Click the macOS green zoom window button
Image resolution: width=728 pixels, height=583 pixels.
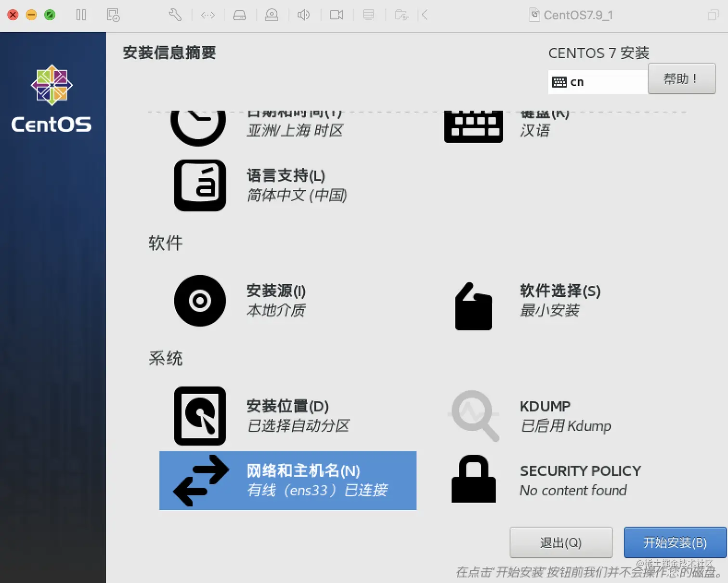[50, 15]
